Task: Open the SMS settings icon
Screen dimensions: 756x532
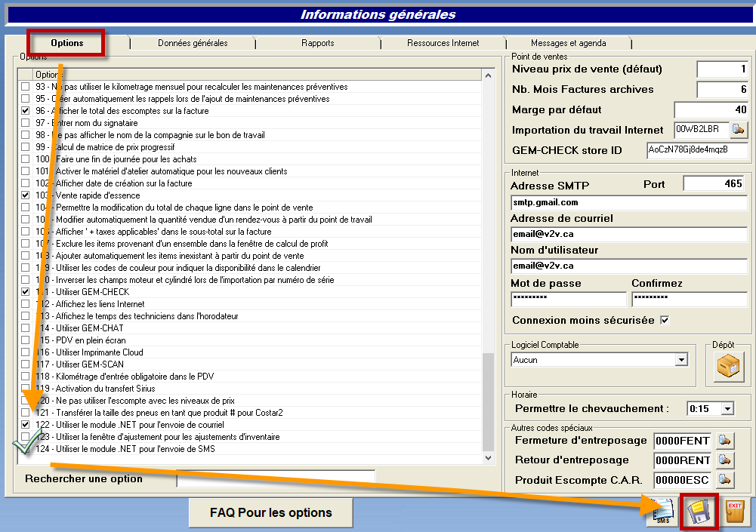Action: point(663,512)
